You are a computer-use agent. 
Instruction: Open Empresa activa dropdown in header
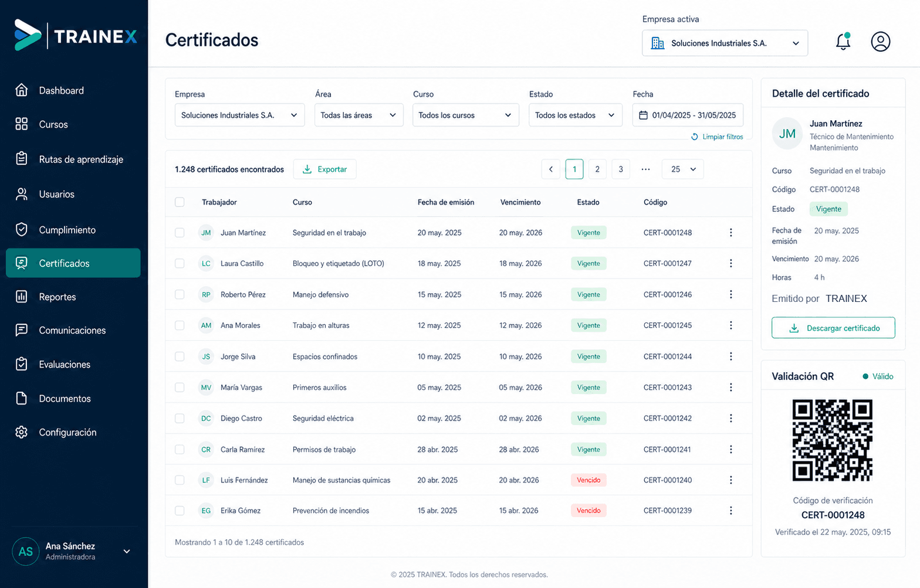[725, 43]
